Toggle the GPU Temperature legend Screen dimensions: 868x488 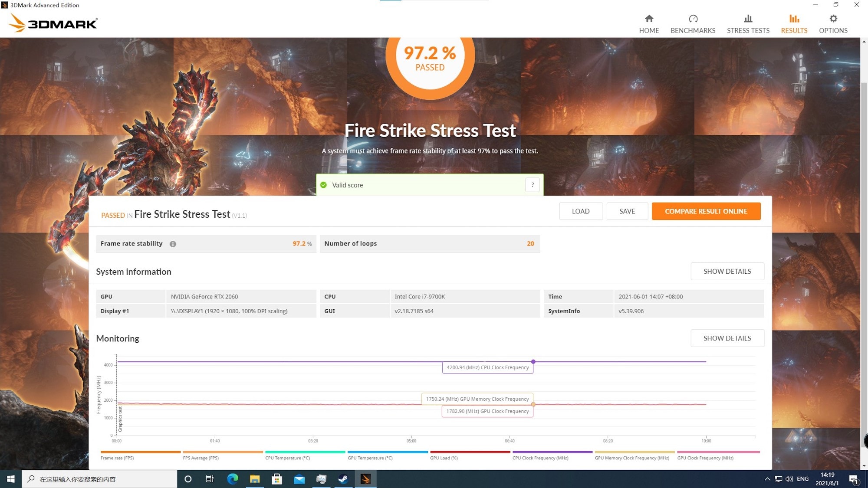[x=388, y=455]
